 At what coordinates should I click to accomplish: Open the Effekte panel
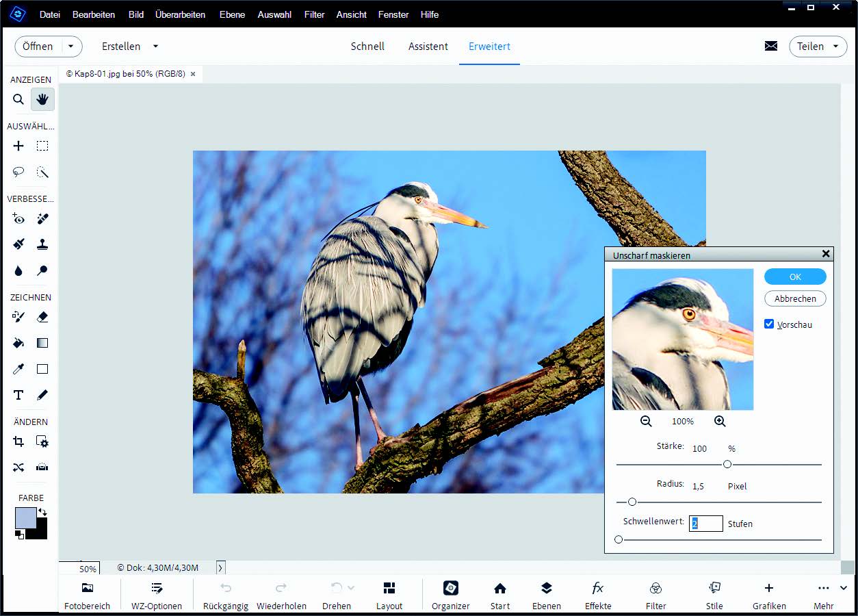coord(597,595)
